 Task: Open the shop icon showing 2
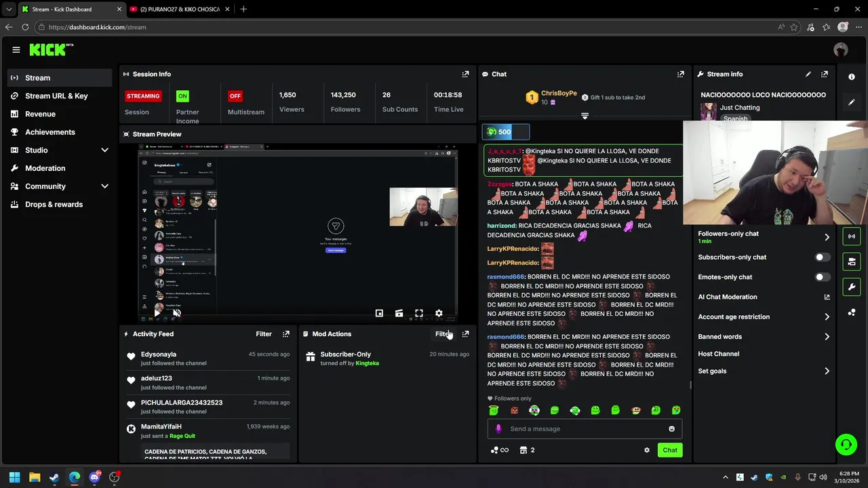[x=527, y=450]
